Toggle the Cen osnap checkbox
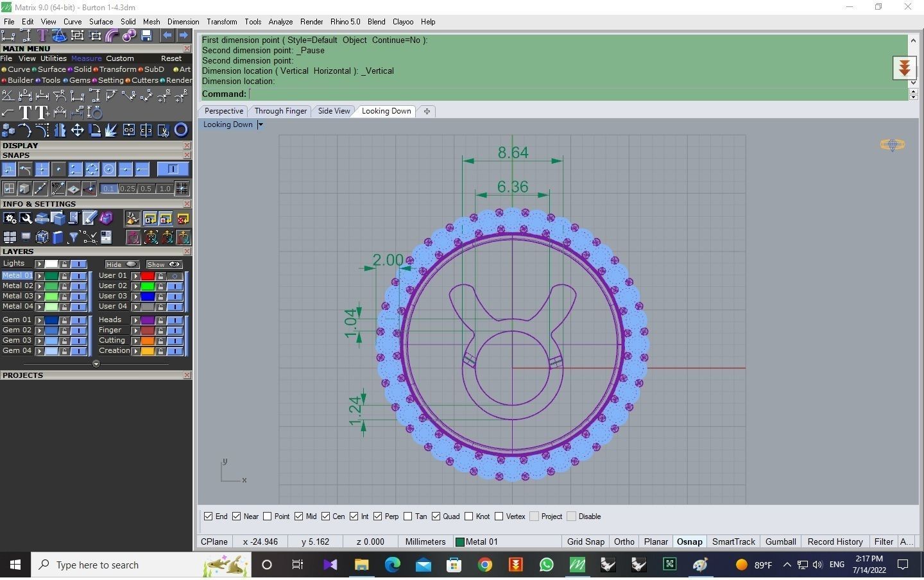 (325, 516)
